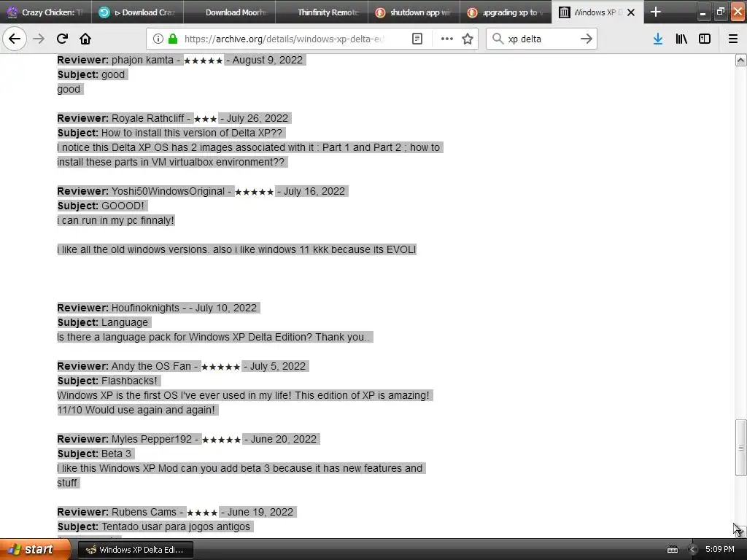Open the Firefox home page

pyautogui.click(x=85, y=39)
